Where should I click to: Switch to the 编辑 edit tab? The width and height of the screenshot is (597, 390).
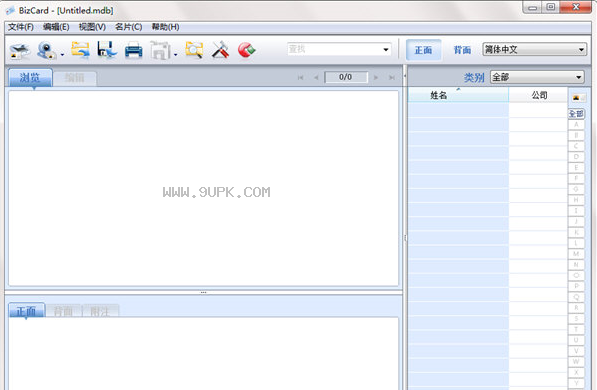click(75, 78)
